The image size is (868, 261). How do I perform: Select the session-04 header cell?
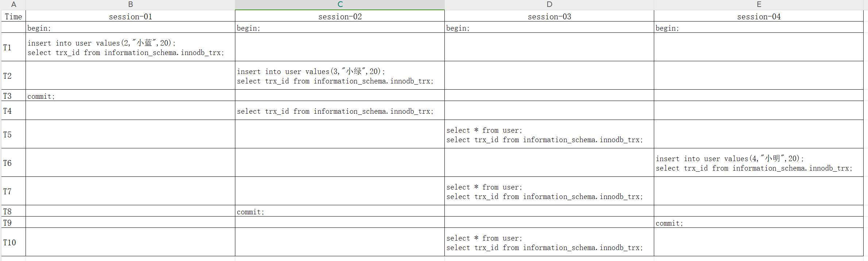click(x=759, y=16)
